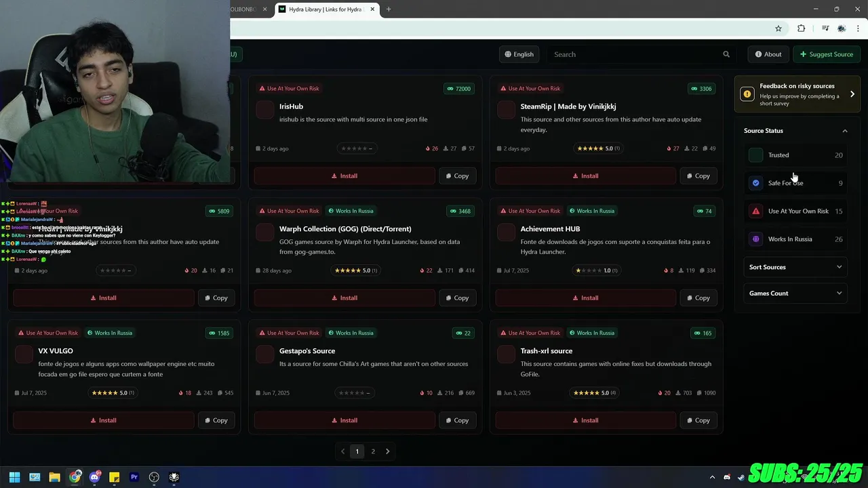Open the Chrome profile avatar
This screenshot has height=488, width=868.
pyautogui.click(x=842, y=28)
